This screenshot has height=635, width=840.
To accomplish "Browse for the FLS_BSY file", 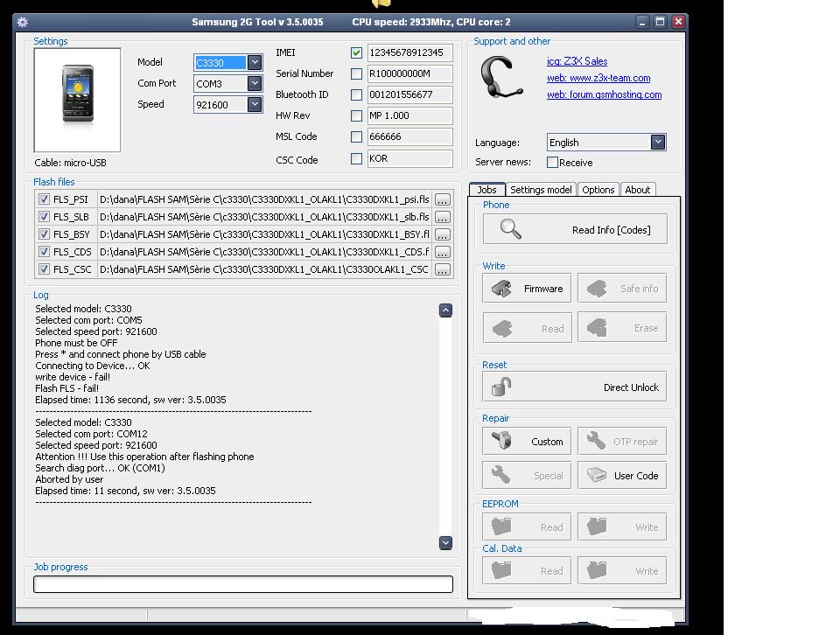I will (443, 234).
